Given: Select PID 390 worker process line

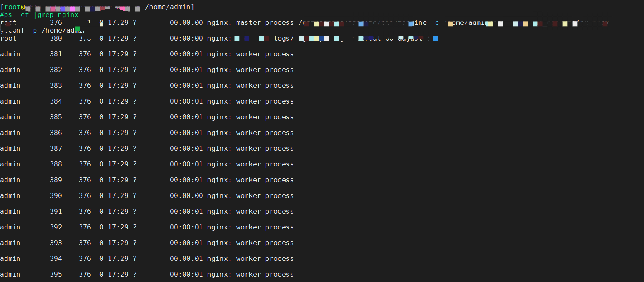Looking at the screenshot, I should 147,196.
